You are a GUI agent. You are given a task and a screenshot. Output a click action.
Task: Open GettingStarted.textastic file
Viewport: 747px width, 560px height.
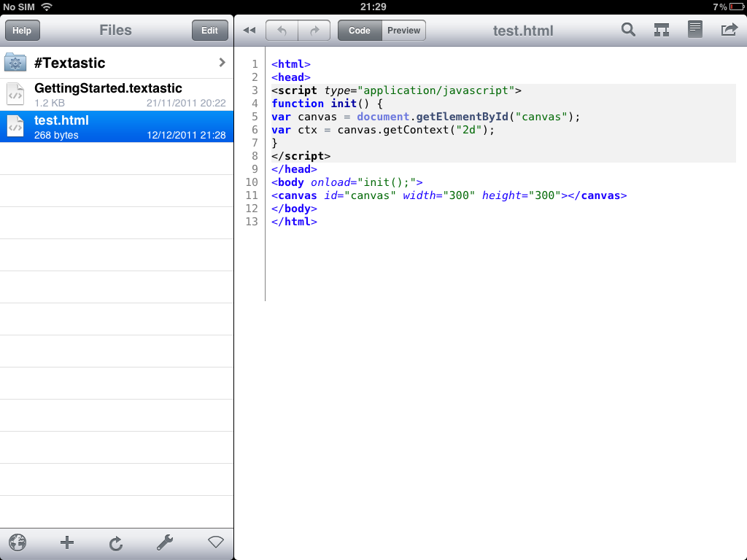coord(117,95)
